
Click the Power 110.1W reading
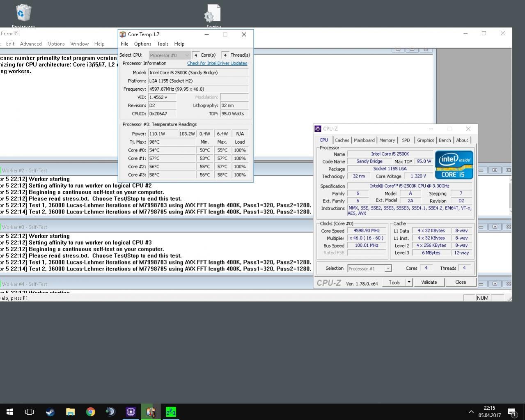pyautogui.click(x=163, y=134)
